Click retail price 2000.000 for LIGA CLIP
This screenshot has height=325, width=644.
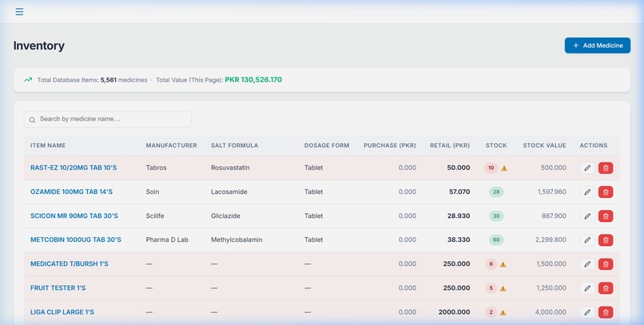click(455, 312)
